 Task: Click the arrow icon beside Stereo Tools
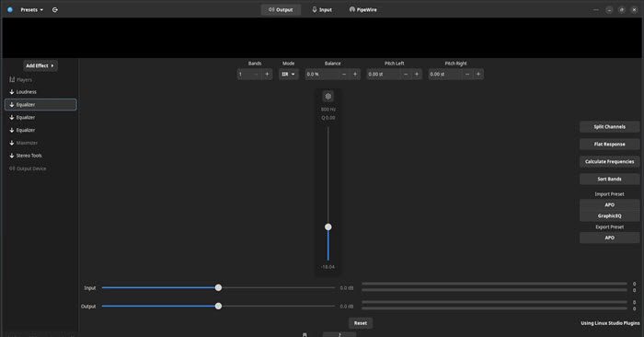(x=12, y=156)
